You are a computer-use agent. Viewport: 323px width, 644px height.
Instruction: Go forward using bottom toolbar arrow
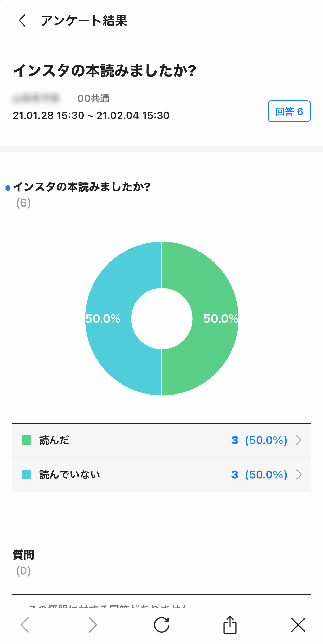point(93,625)
